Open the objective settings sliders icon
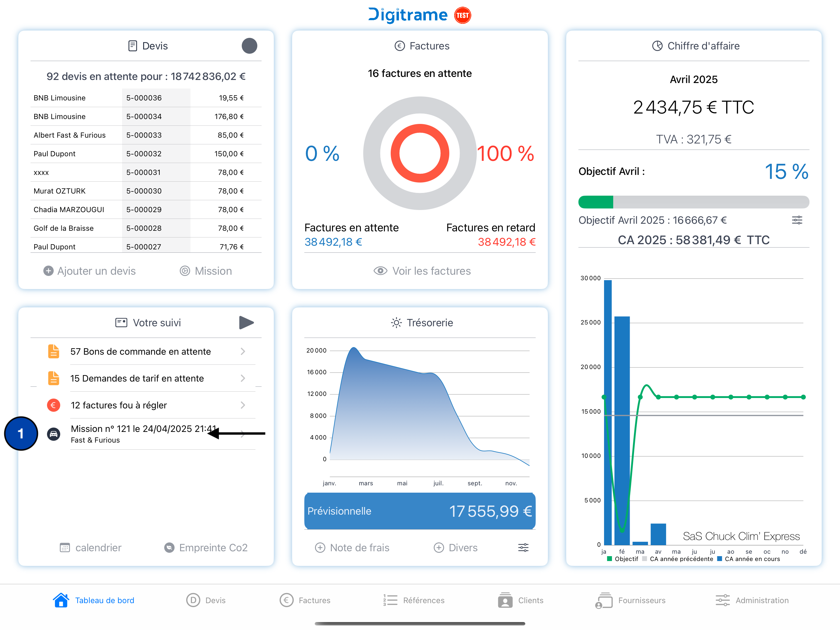The height and width of the screenshot is (630, 840). 797,220
